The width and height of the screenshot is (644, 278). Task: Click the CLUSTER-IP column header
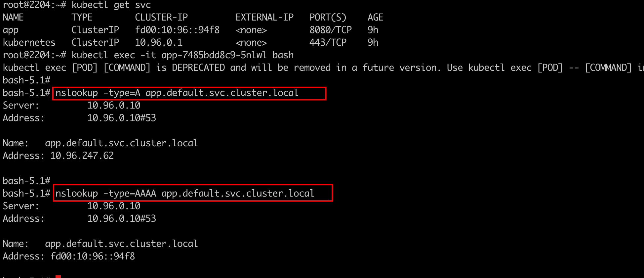click(x=161, y=18)
